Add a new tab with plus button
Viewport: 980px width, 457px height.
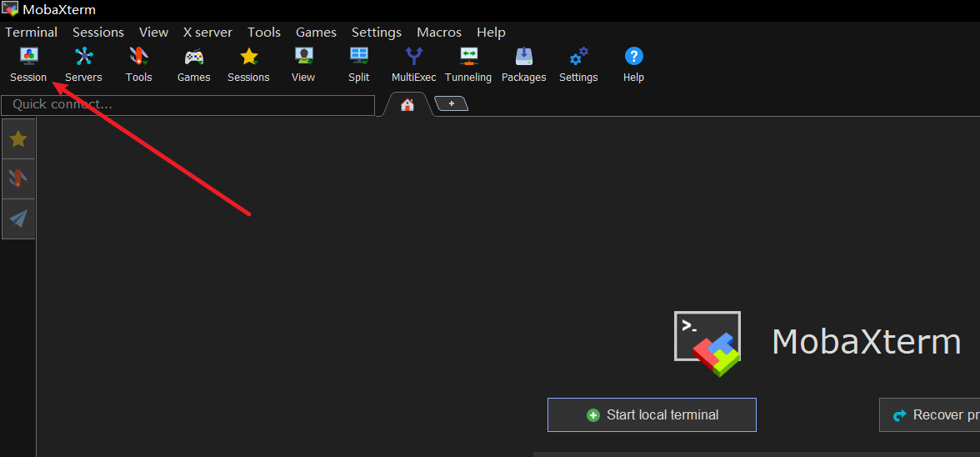click(452, 103)
